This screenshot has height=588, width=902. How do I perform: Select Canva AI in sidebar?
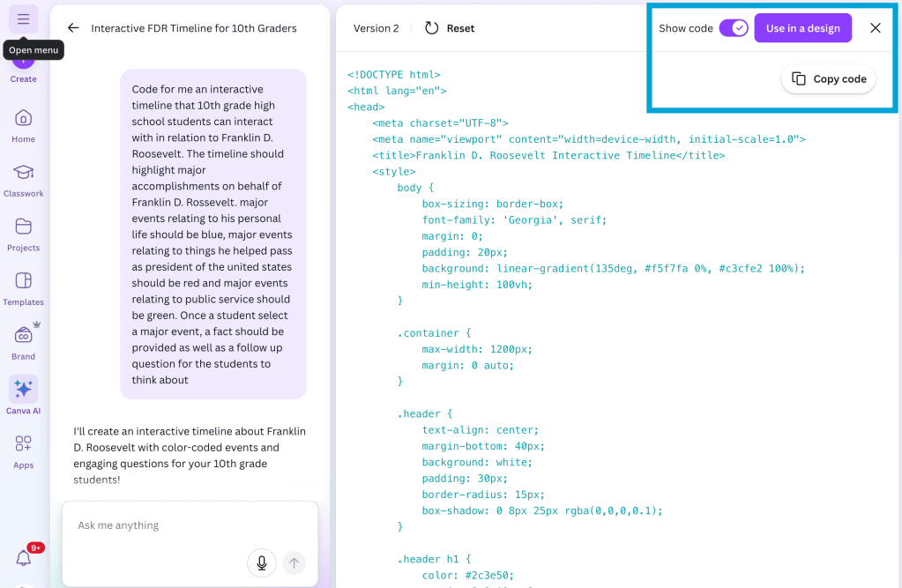click(x=24, y=396)
